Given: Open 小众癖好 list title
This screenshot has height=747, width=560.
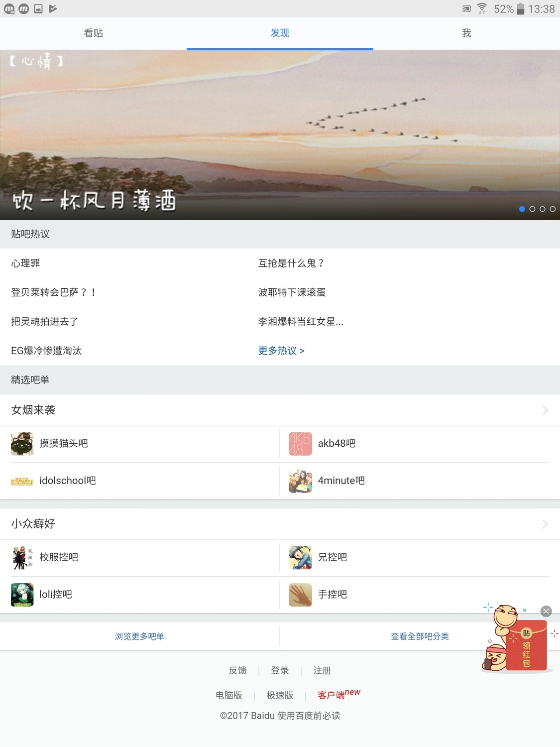Looking at the screenshot, I should [x=33, y=523].
